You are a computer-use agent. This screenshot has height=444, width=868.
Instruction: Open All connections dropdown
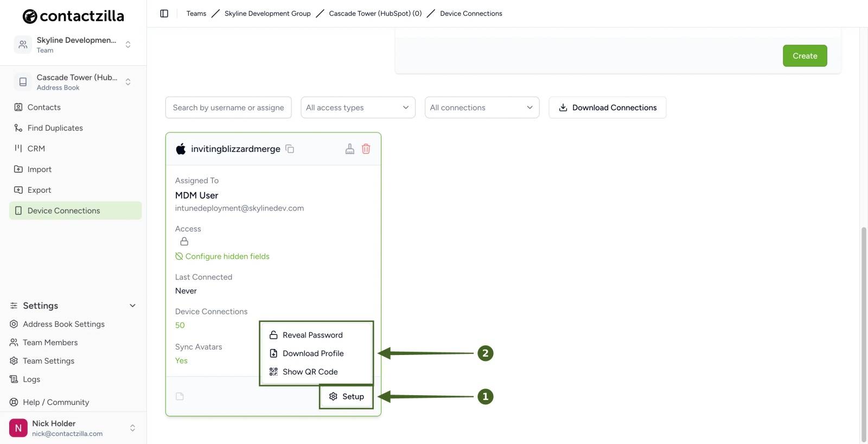482,107
